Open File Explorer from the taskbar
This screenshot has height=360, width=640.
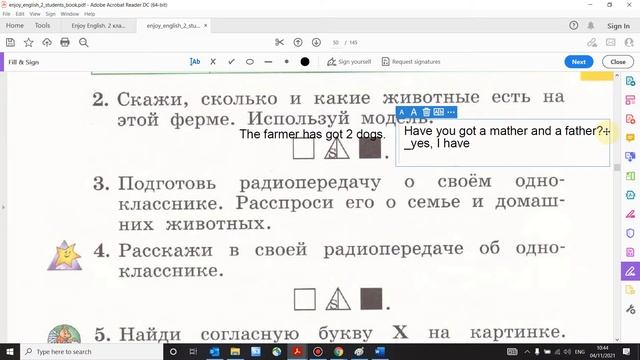click(x=235, y=351)
